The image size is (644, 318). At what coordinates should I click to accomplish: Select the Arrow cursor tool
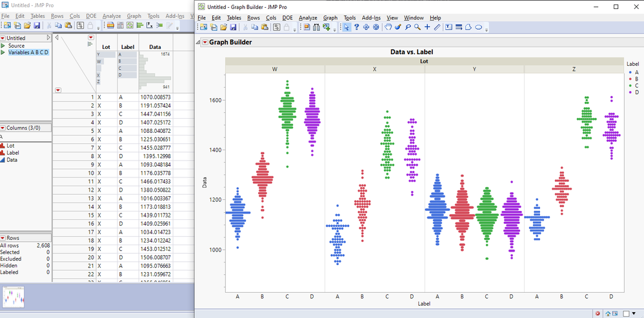[347, 27]
